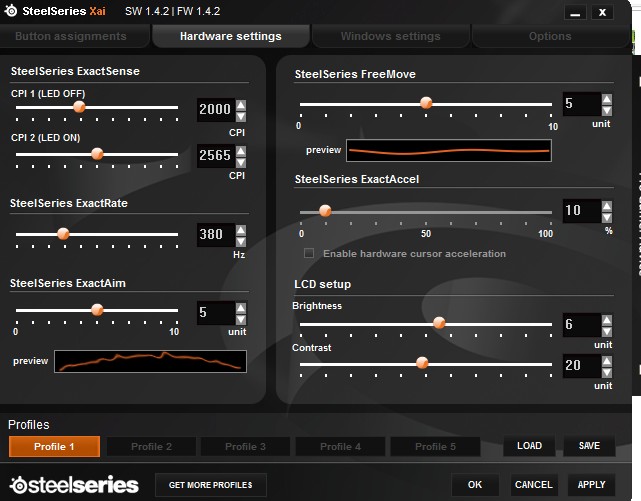The width and height of the screenshot is (641, 501).
Task: Click the FreeMove value field showing 5
Action: tap(582, 104)
